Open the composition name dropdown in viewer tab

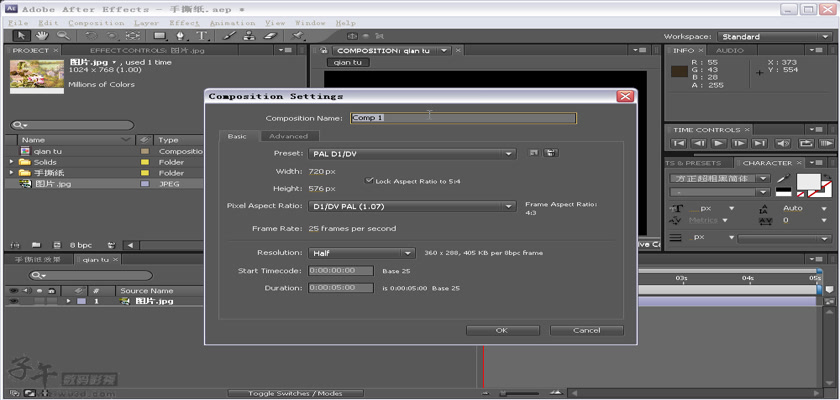tap(444, 50)
